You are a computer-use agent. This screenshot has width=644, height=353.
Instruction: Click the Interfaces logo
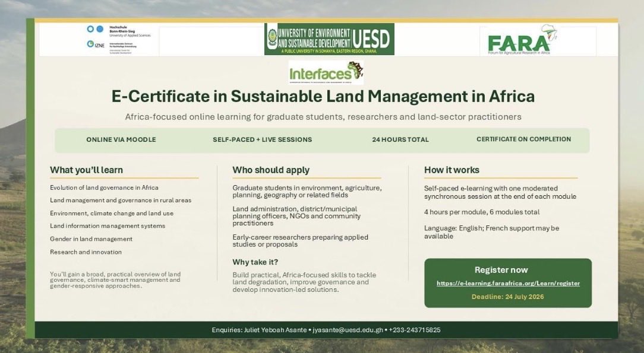(x=326, y=72)
